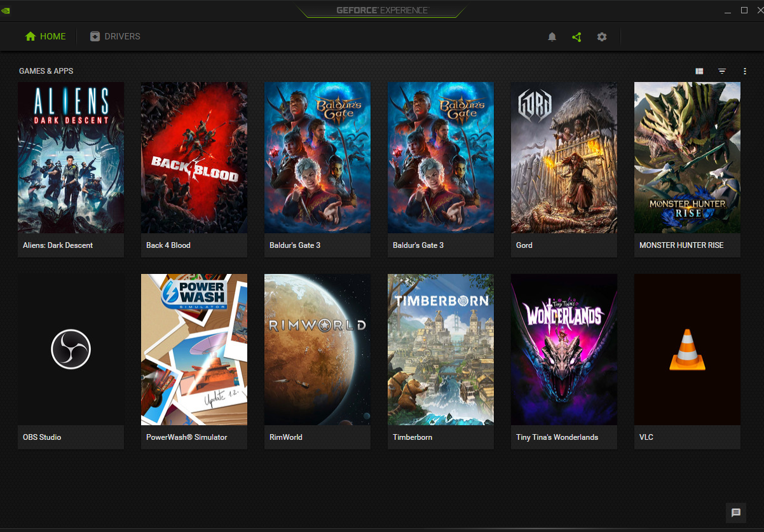
Task: Open settings using the gear icon
Action: (601, 37)
